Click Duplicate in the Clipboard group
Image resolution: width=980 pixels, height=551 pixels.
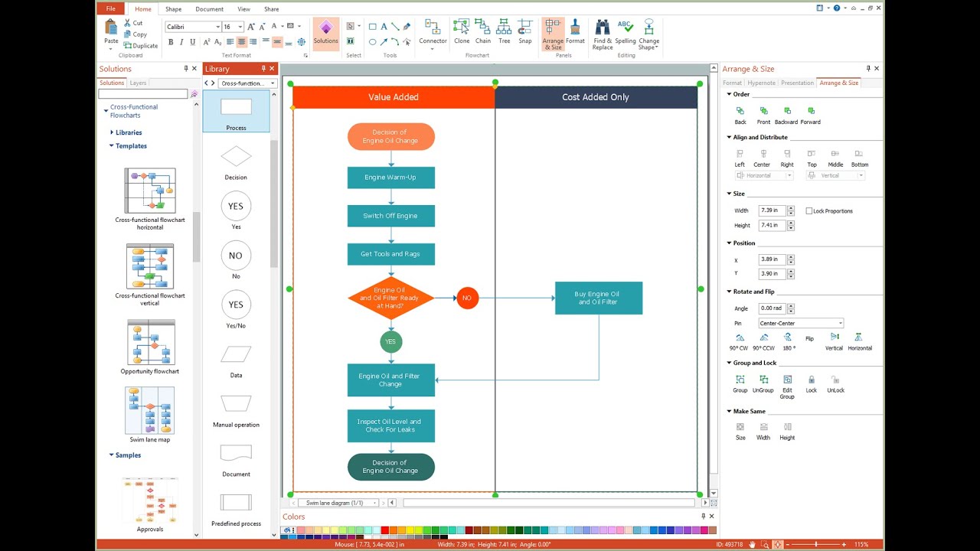[x=140, y=45]
